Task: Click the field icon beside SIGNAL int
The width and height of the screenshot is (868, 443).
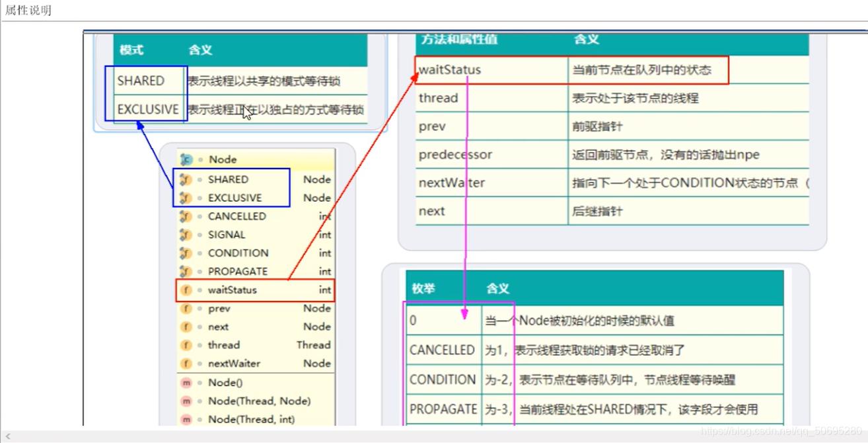Action: point(186,235)
